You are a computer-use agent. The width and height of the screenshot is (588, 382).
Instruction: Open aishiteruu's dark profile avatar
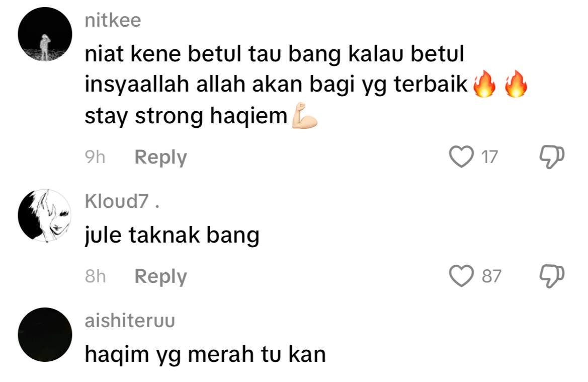point(45,334)
